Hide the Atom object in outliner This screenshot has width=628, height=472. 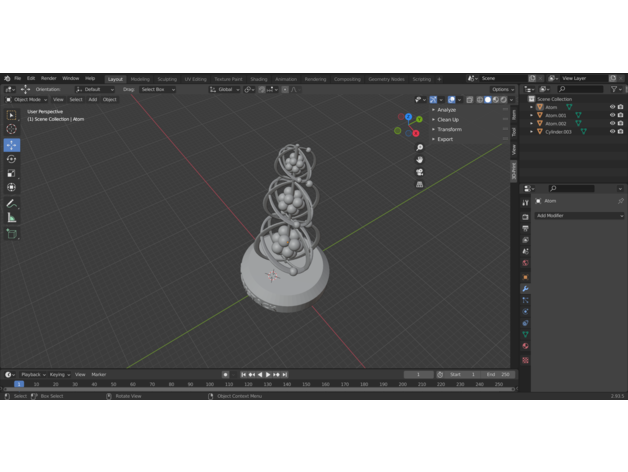(612, 107)
